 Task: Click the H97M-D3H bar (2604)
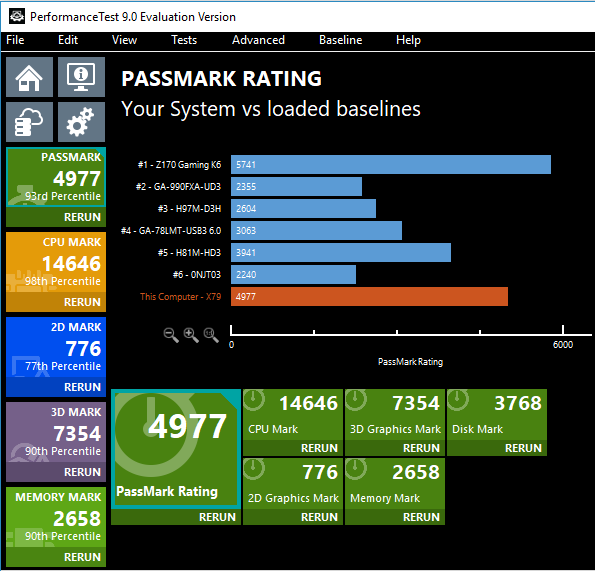point(304,209)
